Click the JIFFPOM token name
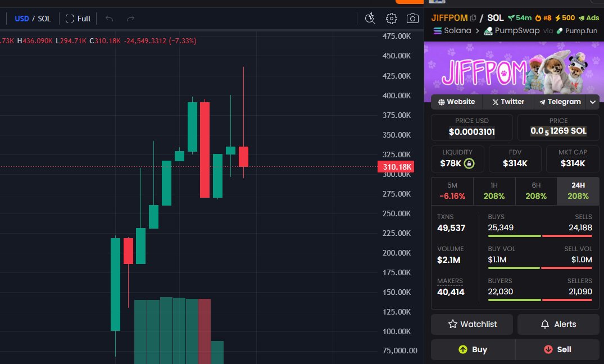604x364 pixels. coord(449,18)
